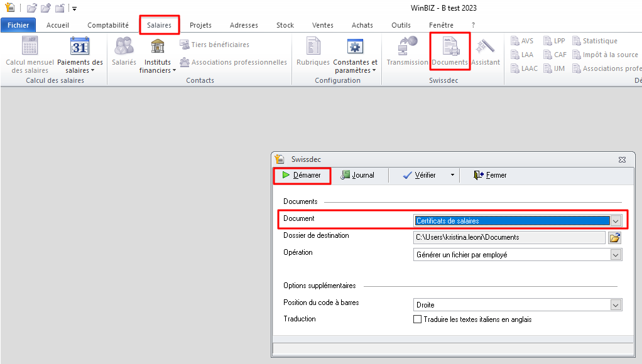Switch to the Comptabilité tab
642x364 pixels.
tap(108, 25)
